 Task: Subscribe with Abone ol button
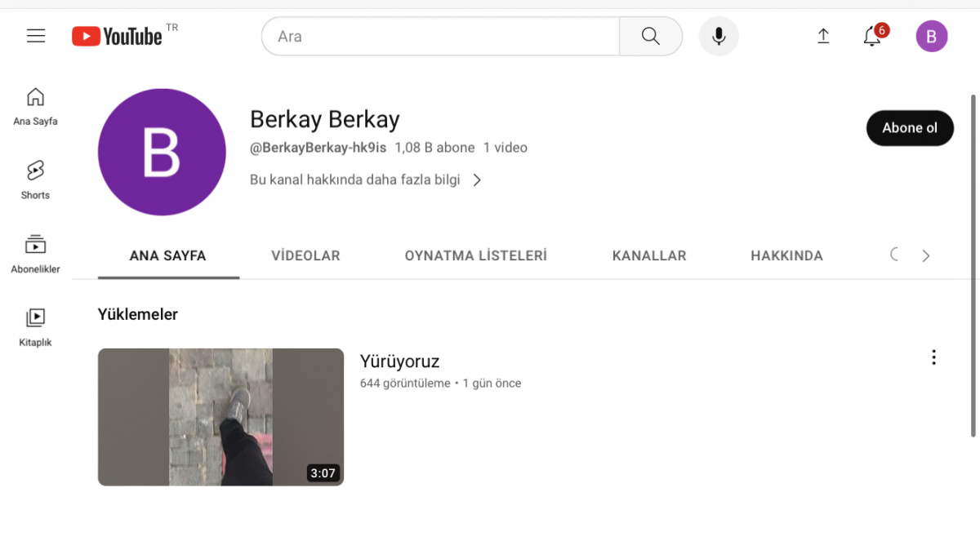[x=910, y=128]
